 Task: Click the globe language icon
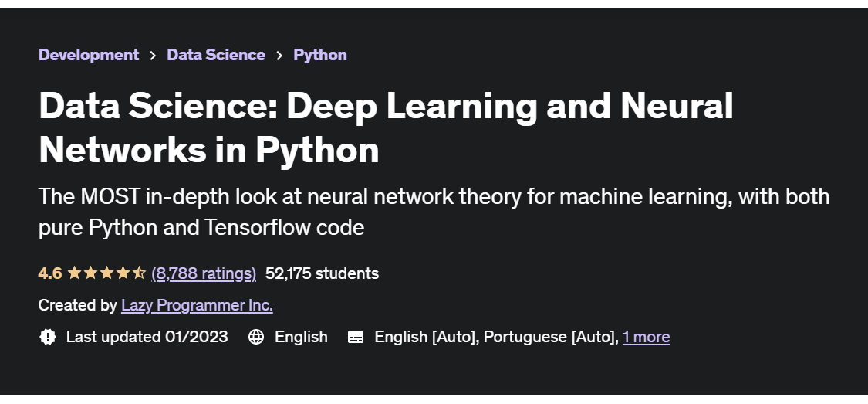click(x=255, y=337)
